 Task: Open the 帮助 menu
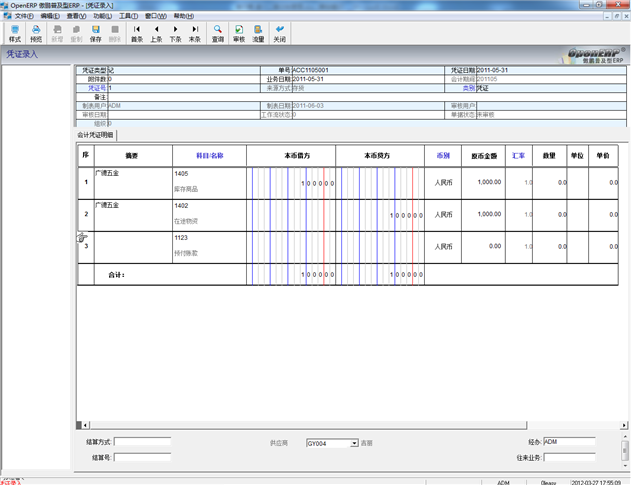click(x=183, y=16)
